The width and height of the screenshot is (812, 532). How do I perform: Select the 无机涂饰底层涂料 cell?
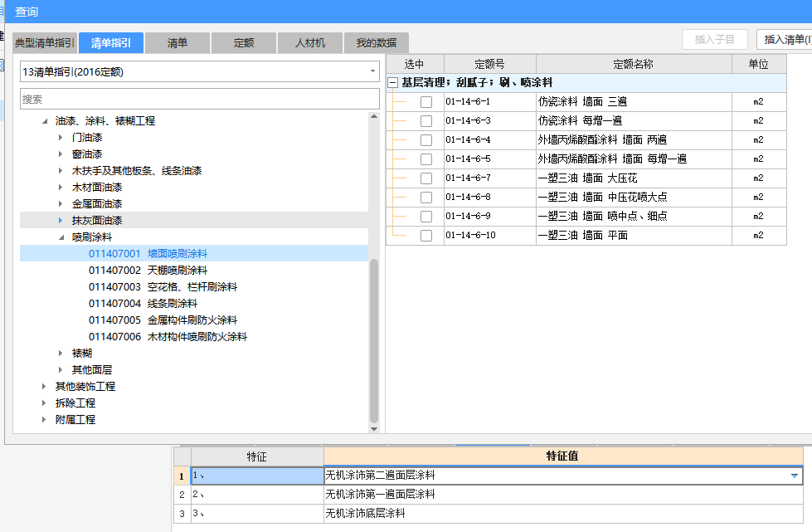563,514
